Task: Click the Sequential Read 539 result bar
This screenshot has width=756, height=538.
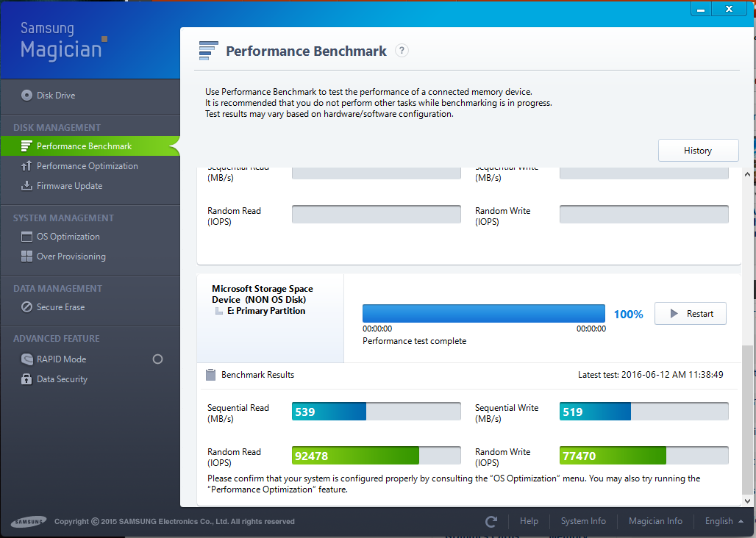Action: tap(377, 412)
